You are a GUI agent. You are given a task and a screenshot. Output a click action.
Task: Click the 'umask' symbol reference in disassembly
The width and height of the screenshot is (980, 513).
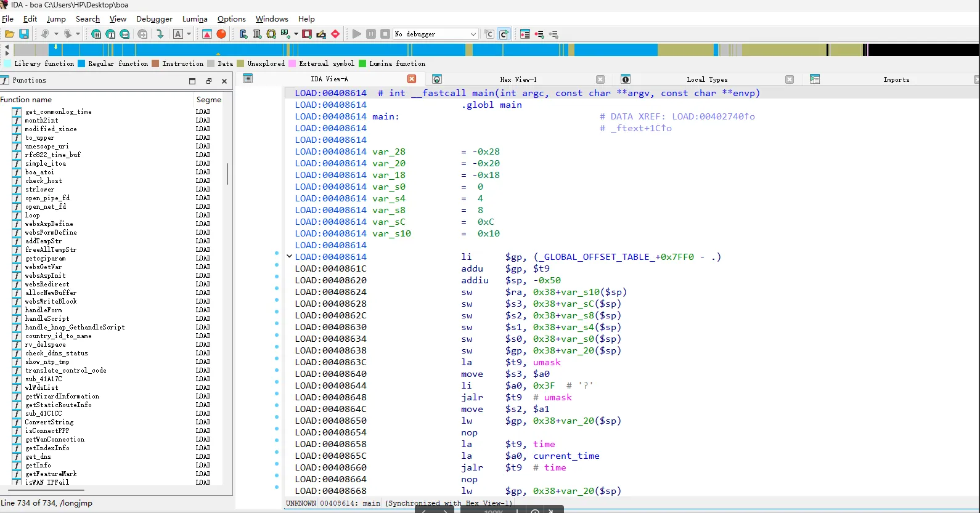(547, 362)
